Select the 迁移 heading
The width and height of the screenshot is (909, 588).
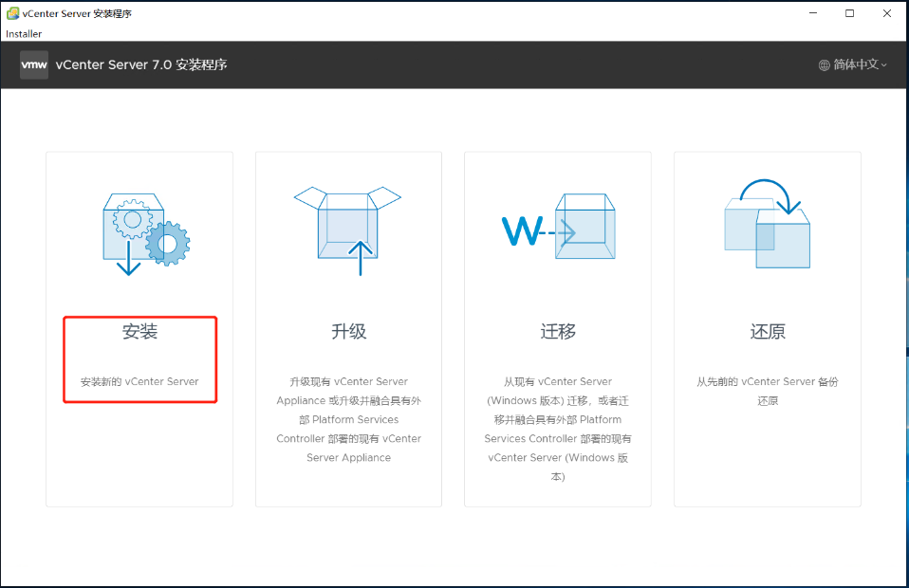click(x=558, y=331)
